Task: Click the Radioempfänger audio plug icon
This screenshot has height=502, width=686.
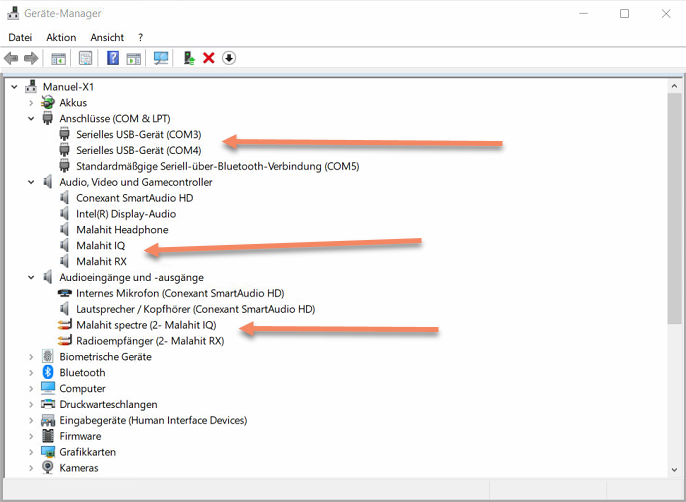Action: [x=64, y=341]
